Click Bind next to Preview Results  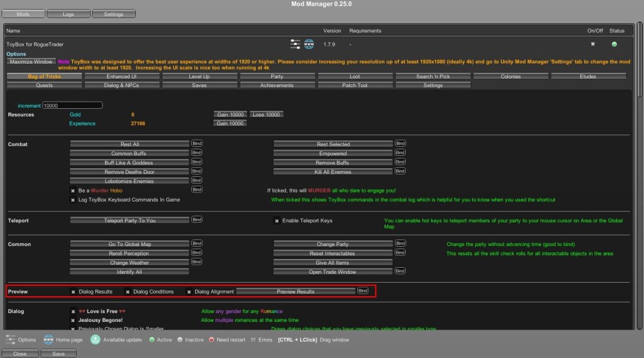(x=363, y=292)
